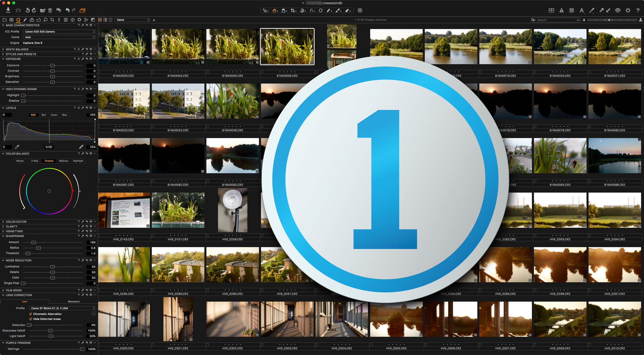Open the Curve Auto dropdown
644x355 pixels.
point(59,37)
